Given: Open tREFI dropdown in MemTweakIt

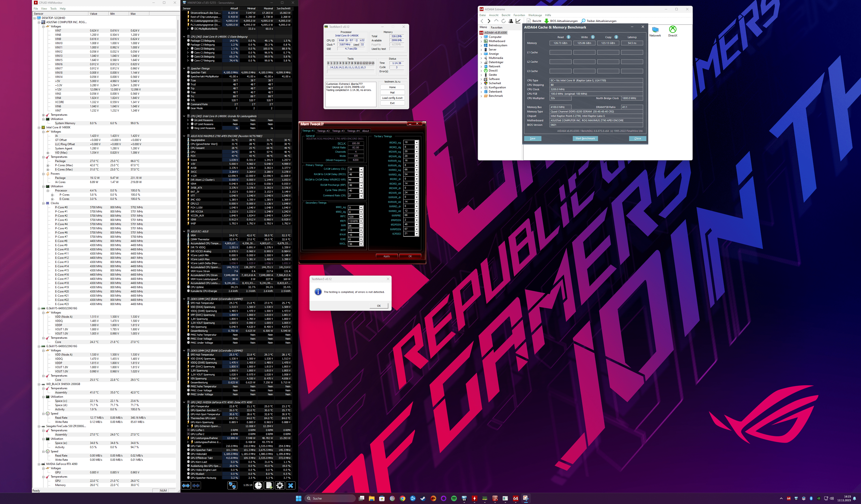Looking at the screenshot, I should (361, 221).
